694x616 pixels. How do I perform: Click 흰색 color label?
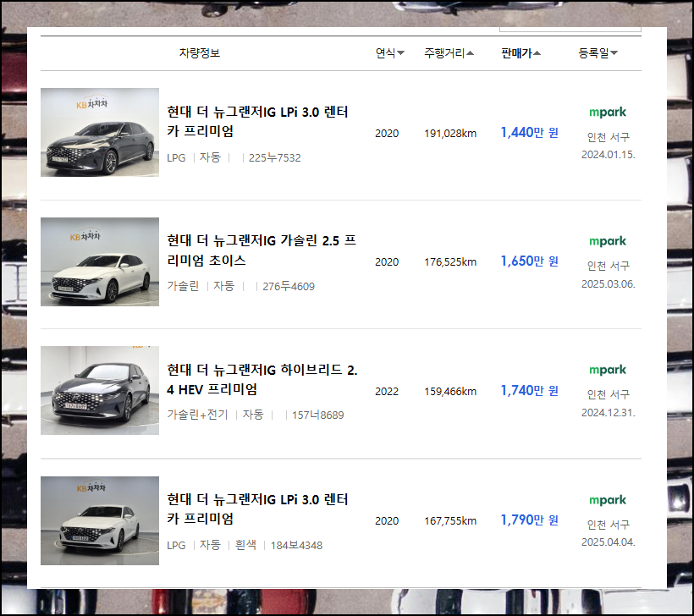pos(245,545)
